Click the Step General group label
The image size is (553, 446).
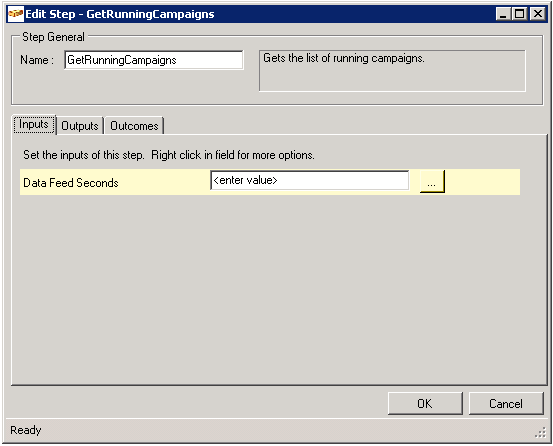[x=53, y=37]
